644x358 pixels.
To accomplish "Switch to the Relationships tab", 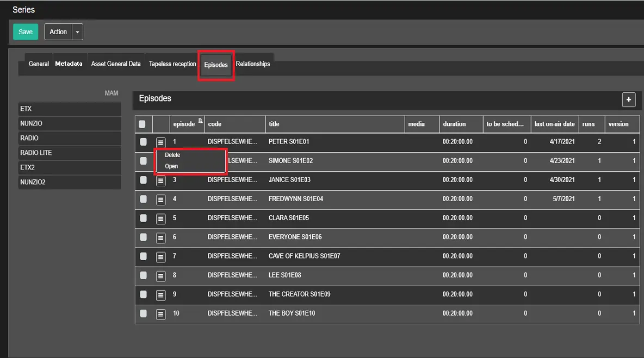I will [x=253, y=64].
